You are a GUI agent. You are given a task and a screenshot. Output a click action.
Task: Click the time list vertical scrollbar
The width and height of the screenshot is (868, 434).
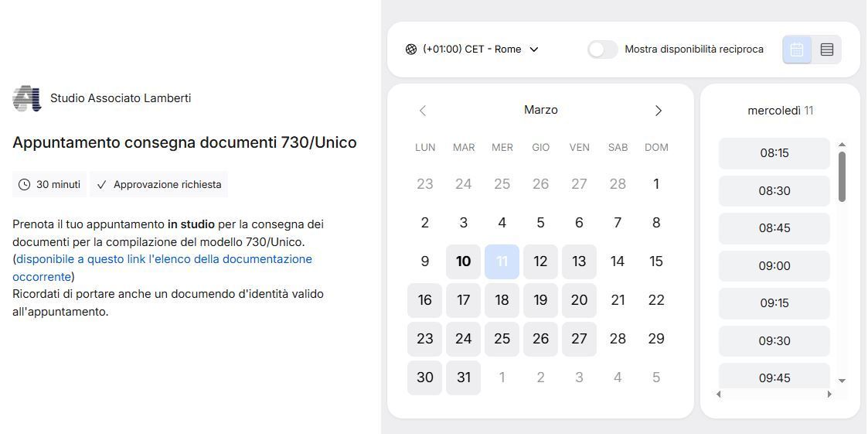[x=842, y=176]
